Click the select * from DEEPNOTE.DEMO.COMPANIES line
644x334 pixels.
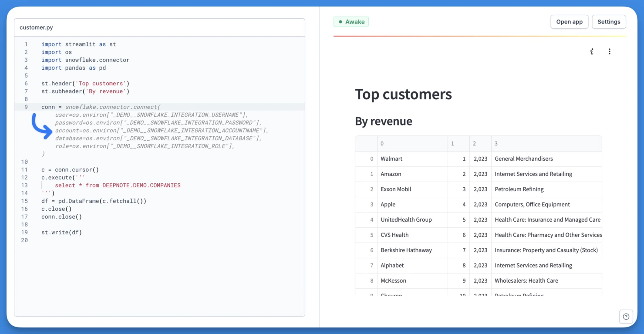118,185
